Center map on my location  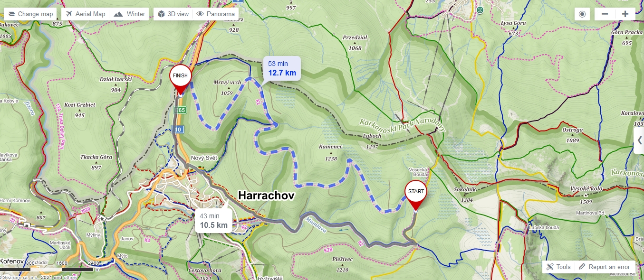(x=582, y=14)
